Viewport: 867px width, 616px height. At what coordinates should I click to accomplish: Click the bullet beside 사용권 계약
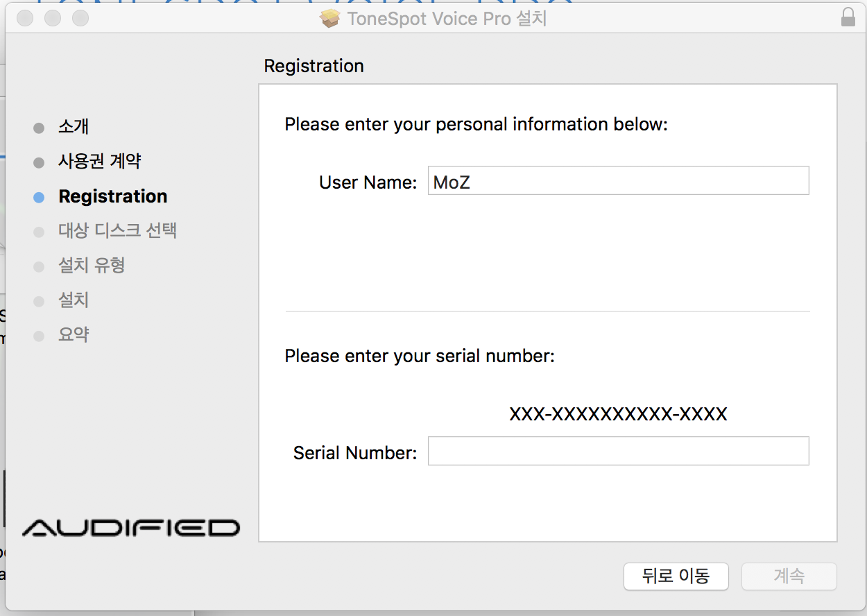click(x=39, y=162)
